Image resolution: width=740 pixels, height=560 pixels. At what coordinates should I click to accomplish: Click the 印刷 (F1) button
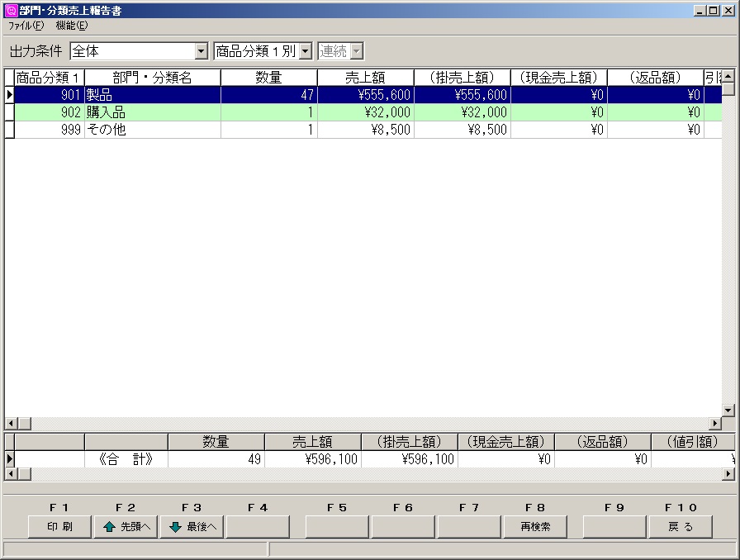(59, 526)
